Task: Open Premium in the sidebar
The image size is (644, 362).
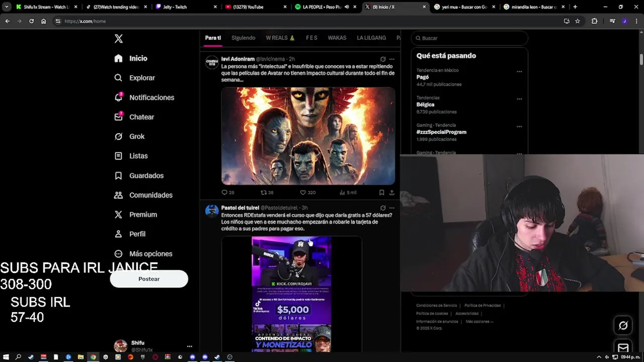Action: (x=135, y=215)
